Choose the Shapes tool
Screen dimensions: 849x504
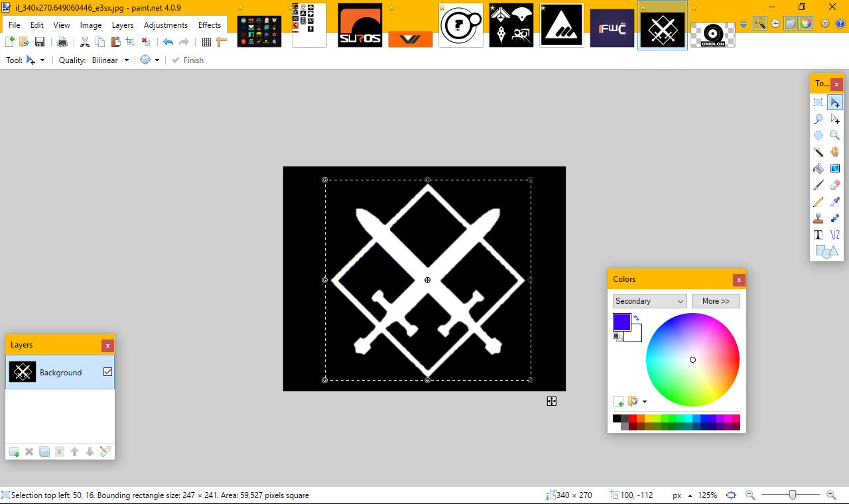click(x=826, y=251)
